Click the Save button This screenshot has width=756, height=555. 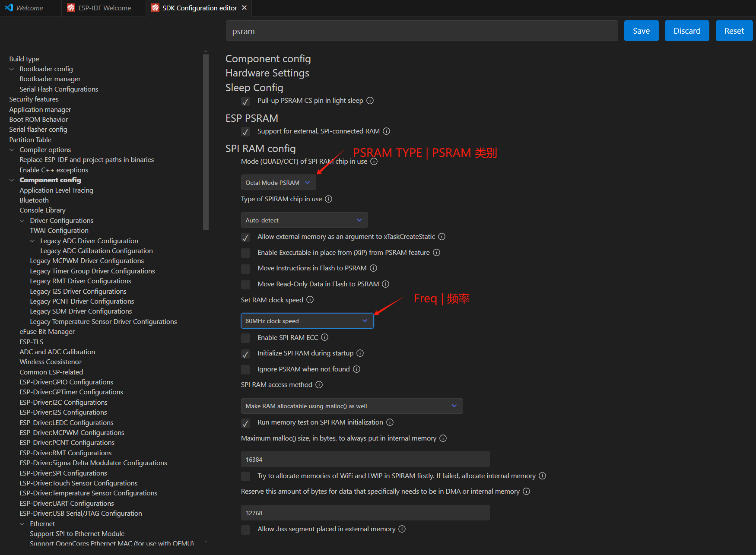pos(641,30)
